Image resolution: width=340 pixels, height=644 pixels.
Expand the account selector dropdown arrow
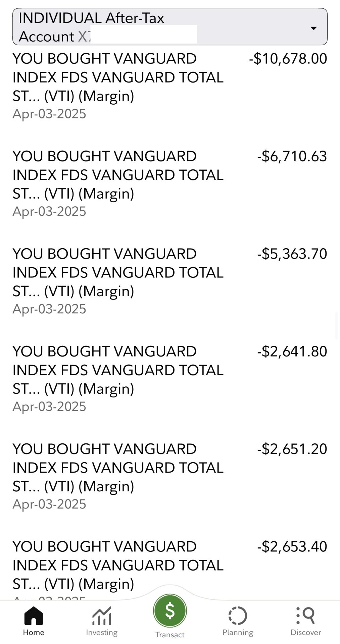(x=313, y=28)
